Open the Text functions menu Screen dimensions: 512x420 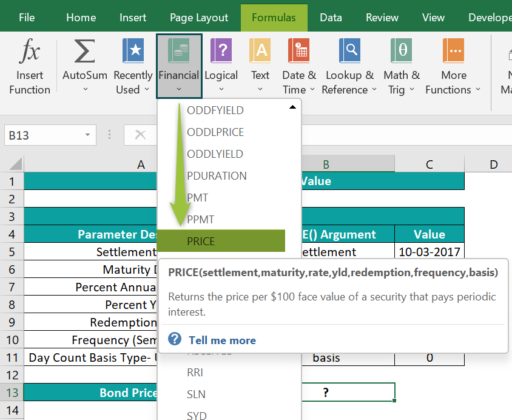click(x=260, y=66)
